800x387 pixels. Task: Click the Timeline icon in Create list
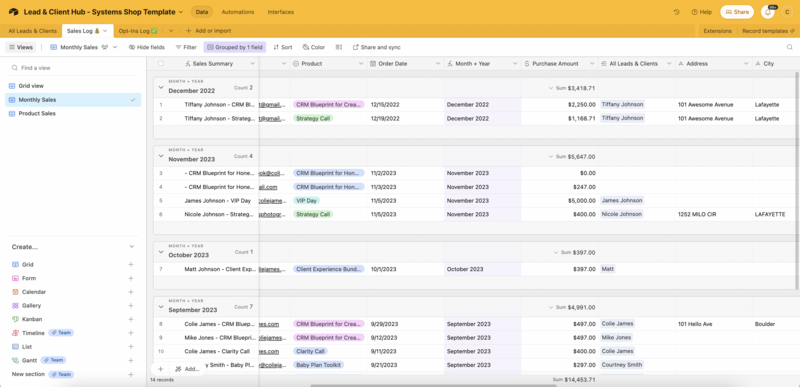[15, 333]
